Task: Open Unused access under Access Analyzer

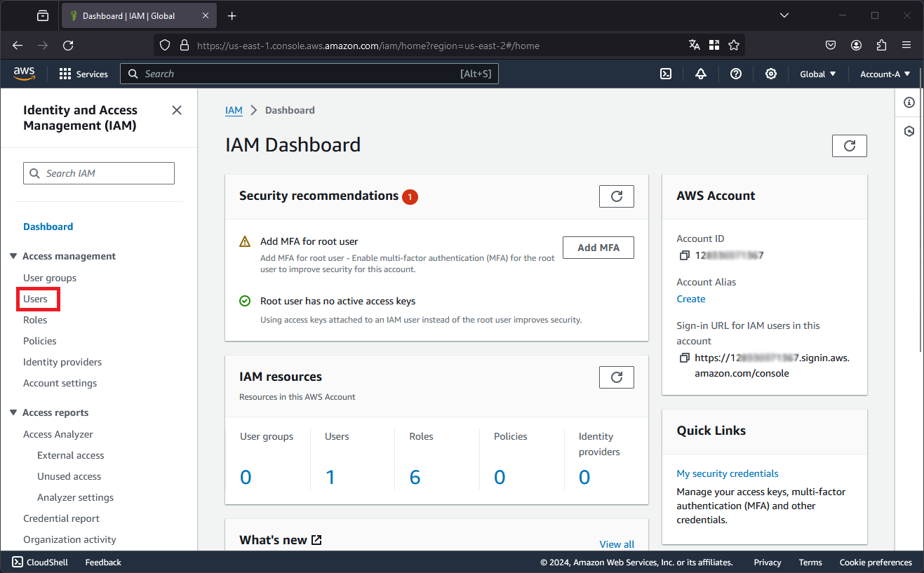Action: [x=69, y=476]
